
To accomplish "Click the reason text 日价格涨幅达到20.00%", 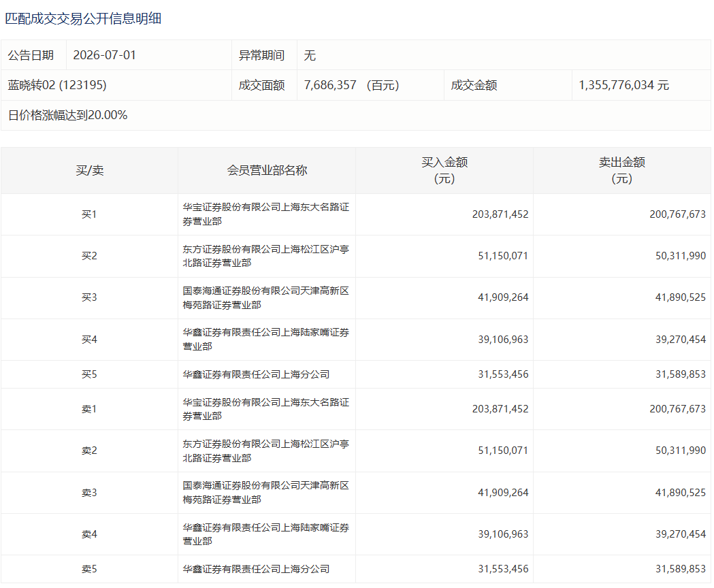I will [67, 115].
